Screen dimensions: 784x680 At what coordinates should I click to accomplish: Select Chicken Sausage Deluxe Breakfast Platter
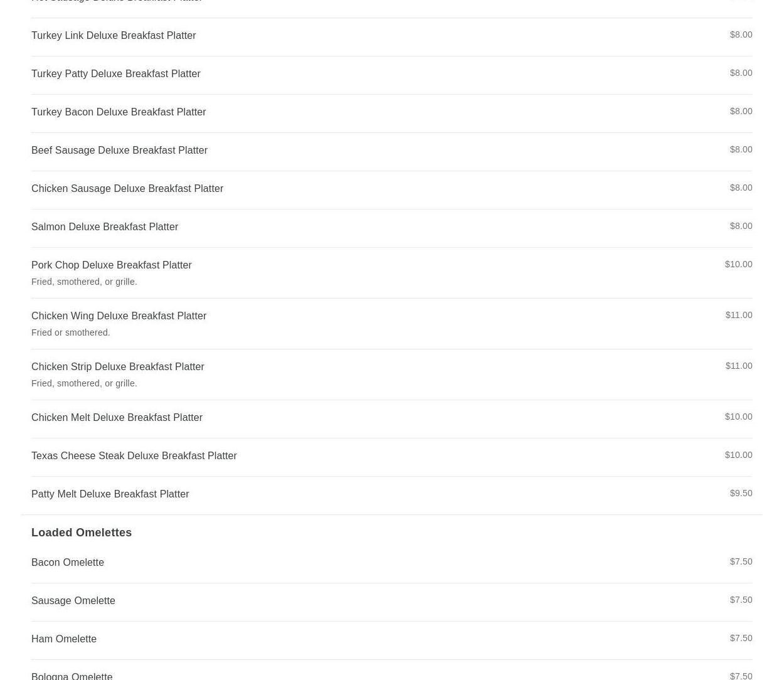tap(391, 190)
